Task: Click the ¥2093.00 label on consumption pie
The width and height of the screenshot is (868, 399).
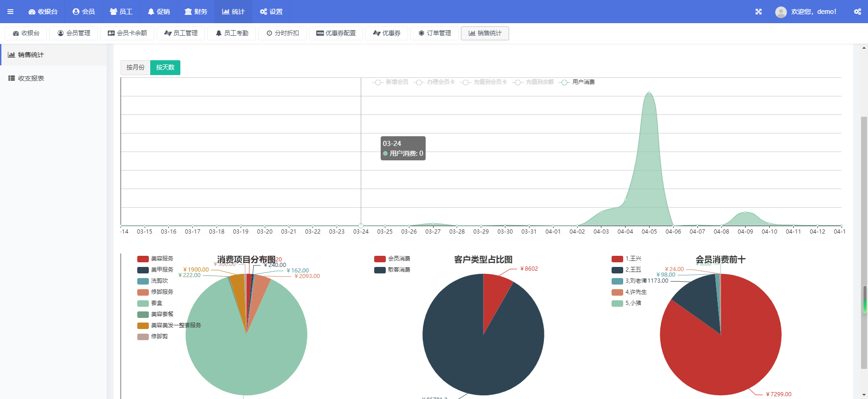Action: tap(307, 276)
